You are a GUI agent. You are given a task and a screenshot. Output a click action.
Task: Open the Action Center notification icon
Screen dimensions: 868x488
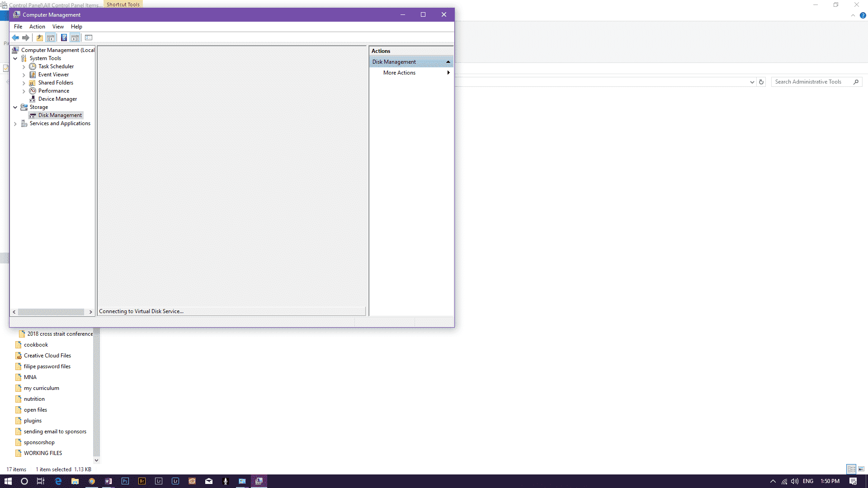[x=853, y=481]
